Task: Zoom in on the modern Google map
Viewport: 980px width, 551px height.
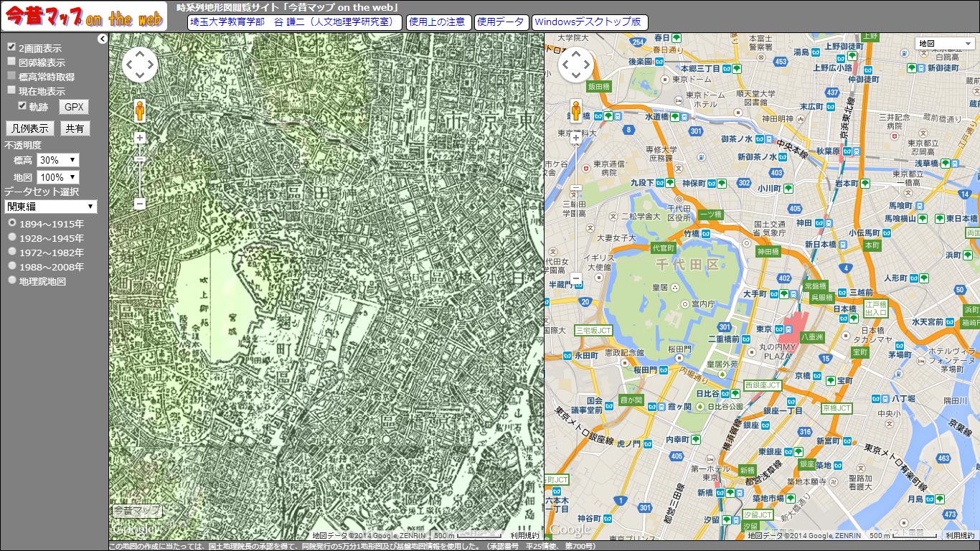Action: (x=576, y=138)
